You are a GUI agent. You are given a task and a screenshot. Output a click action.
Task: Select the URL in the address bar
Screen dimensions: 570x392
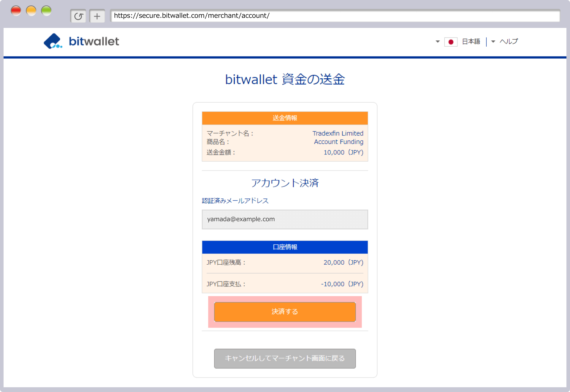(x=191, y=16)
